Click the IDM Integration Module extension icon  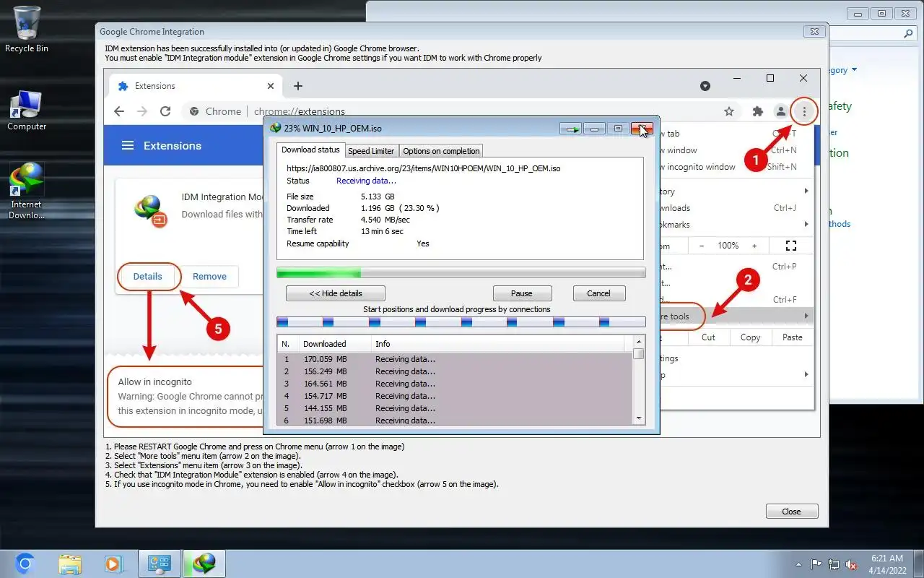tap(151, 210)
